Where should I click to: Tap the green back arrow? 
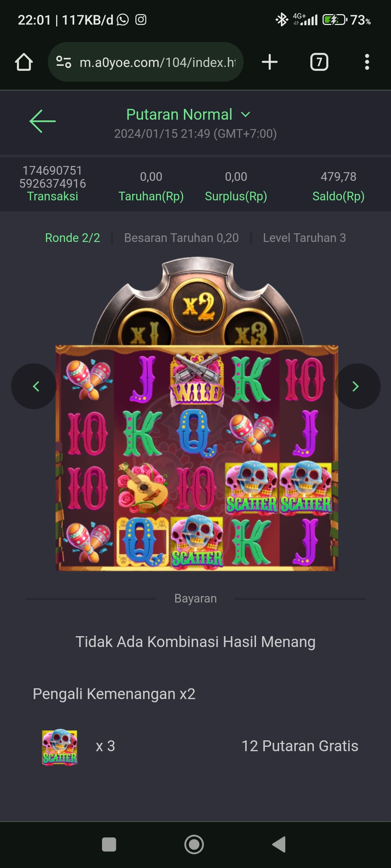tap(42, 121)
